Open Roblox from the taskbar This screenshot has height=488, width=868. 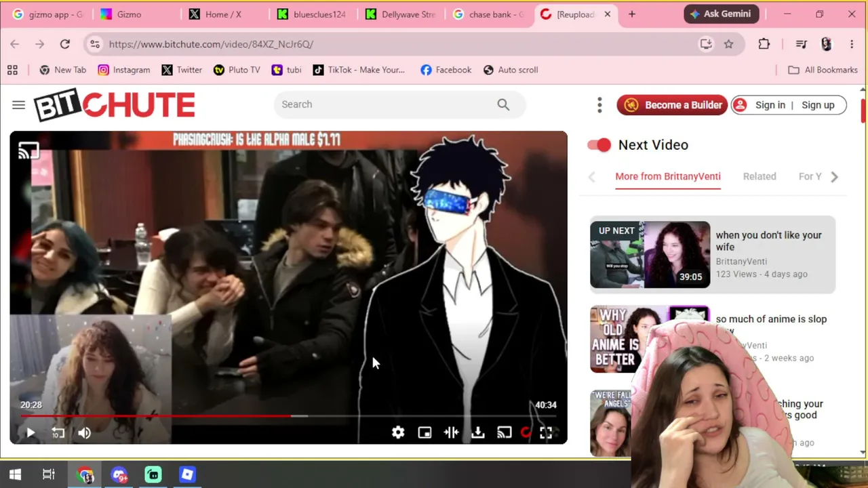point(187,474)
